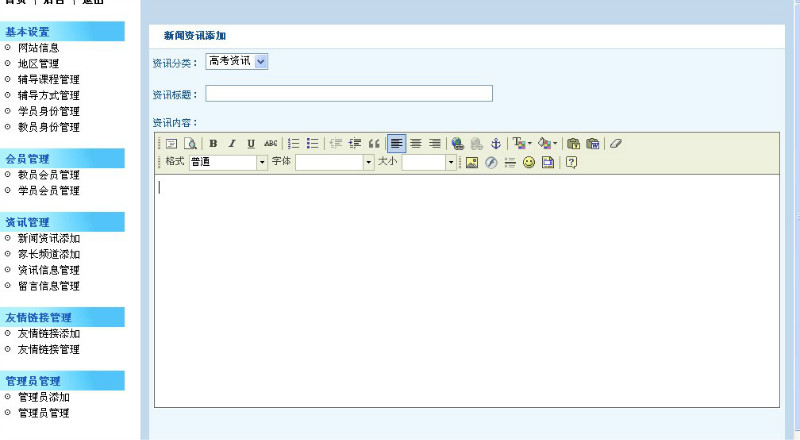Click the insert image icon
The height and width of the screenshot is (440, 800).
(x=472, y=162)
